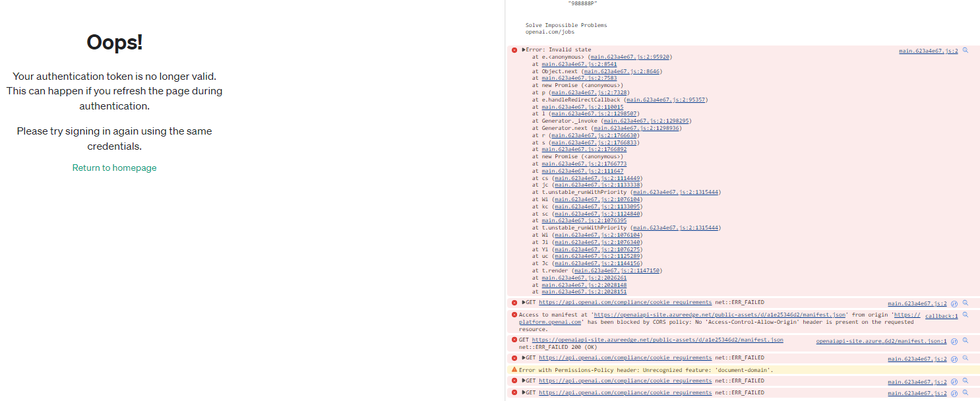980x401 pixels.
Task: Expand the bottom GET cookie requirements error entry
Action: 523,392
